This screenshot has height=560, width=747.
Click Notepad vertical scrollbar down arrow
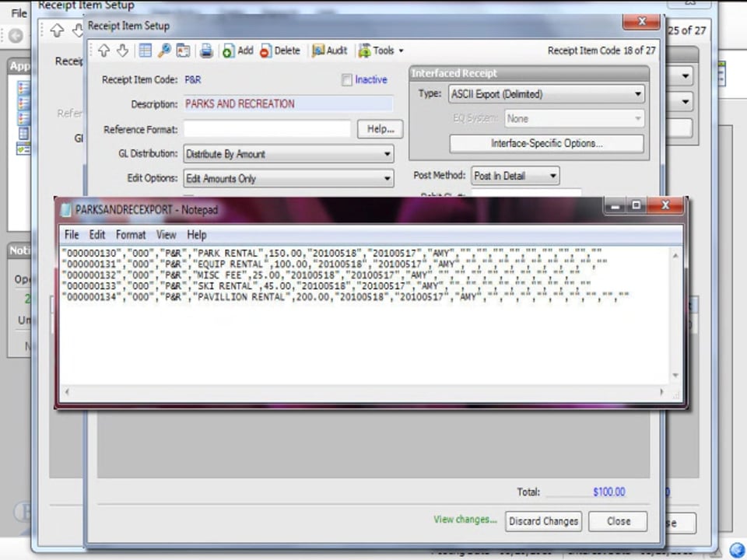pos(675,376)
